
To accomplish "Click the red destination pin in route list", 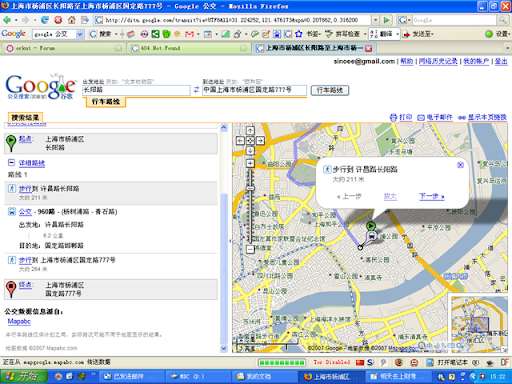I will click(11, 289).
